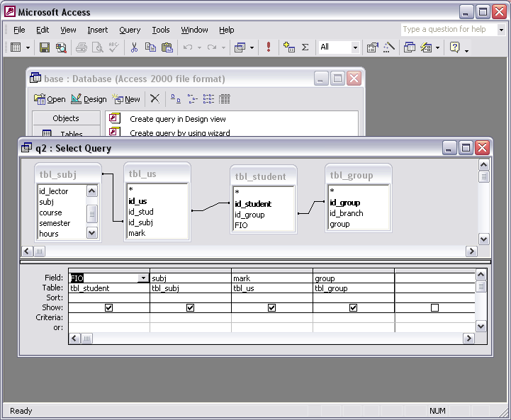Uncheck Show box for mark column
Viewport: 511px width, 420px height.
coord(271,308)
